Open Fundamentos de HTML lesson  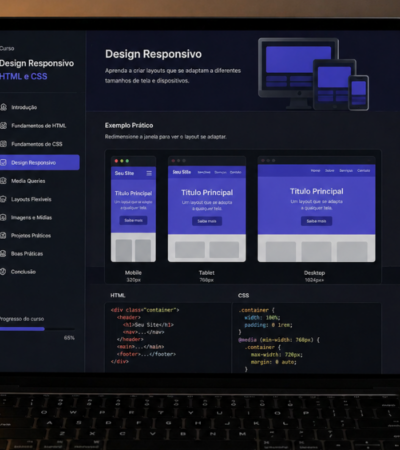pos(40,126)
